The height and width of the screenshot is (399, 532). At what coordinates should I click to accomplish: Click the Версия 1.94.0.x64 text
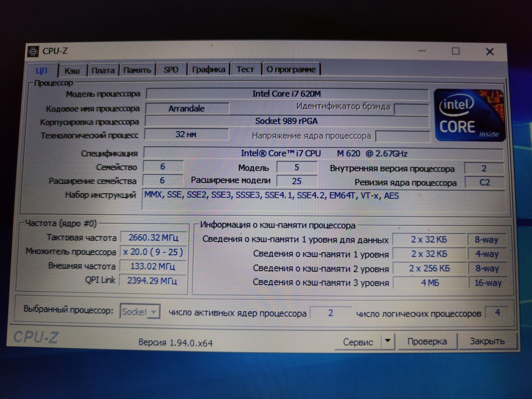click(x=176, y=343)
